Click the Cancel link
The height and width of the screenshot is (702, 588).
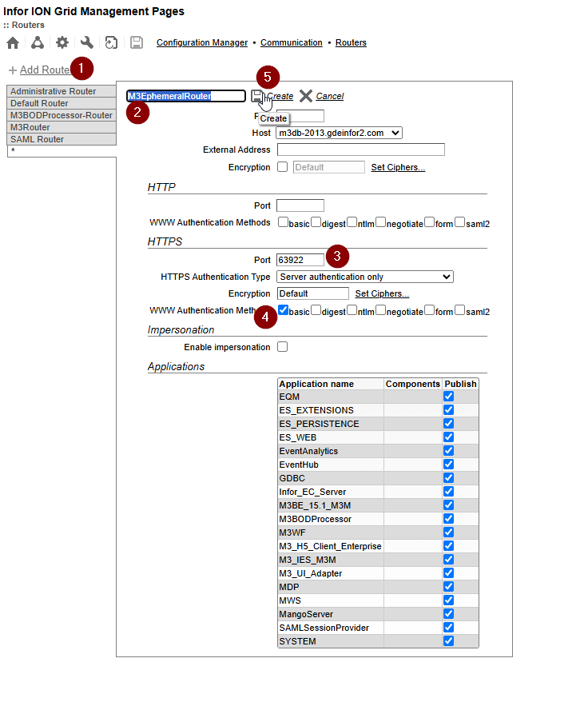point(330,96)
